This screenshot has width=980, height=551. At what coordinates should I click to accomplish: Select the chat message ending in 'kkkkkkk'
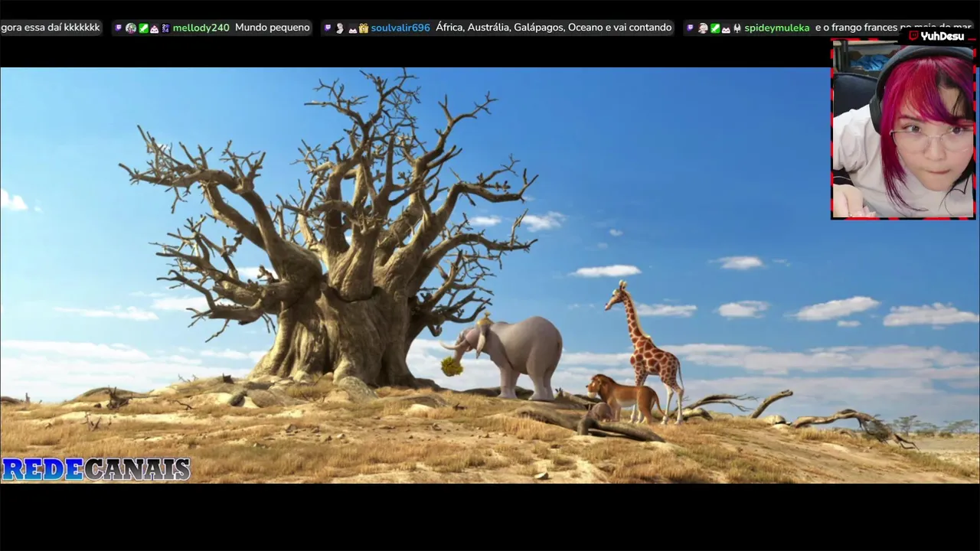click(x=51, y=28)
